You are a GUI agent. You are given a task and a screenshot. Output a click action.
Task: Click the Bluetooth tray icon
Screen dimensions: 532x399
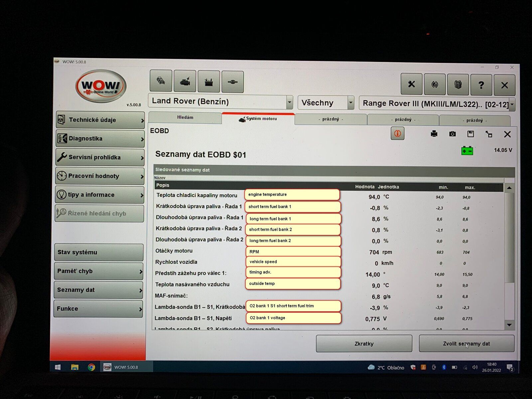[444, 367]
